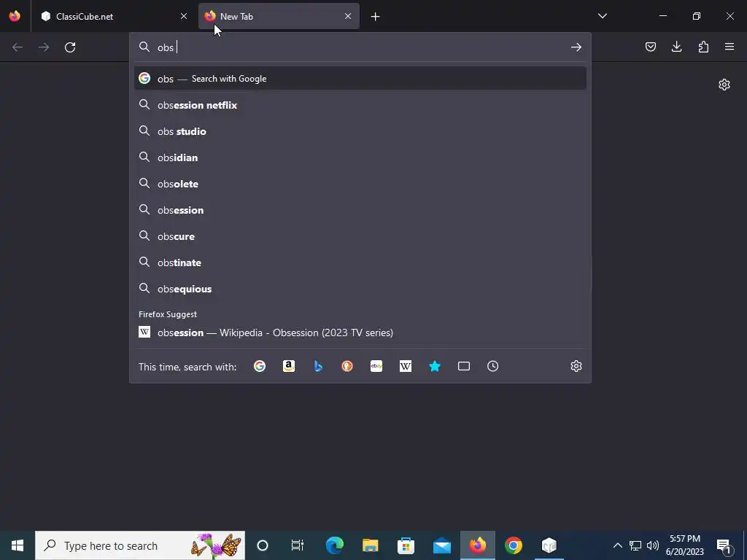747x560 pixels.
Task: Open new tab personalize settings gear
Action: click(724, 85)
